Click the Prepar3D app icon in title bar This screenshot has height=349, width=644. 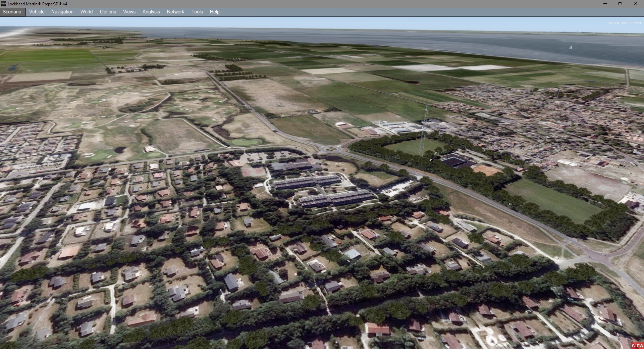[x=3, y=4]
